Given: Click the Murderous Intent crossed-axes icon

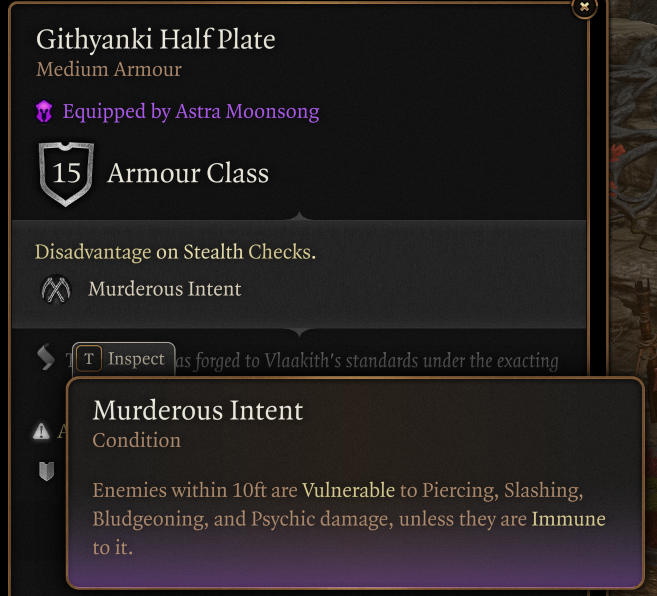Looking at the screenshot, I should 55,290.
